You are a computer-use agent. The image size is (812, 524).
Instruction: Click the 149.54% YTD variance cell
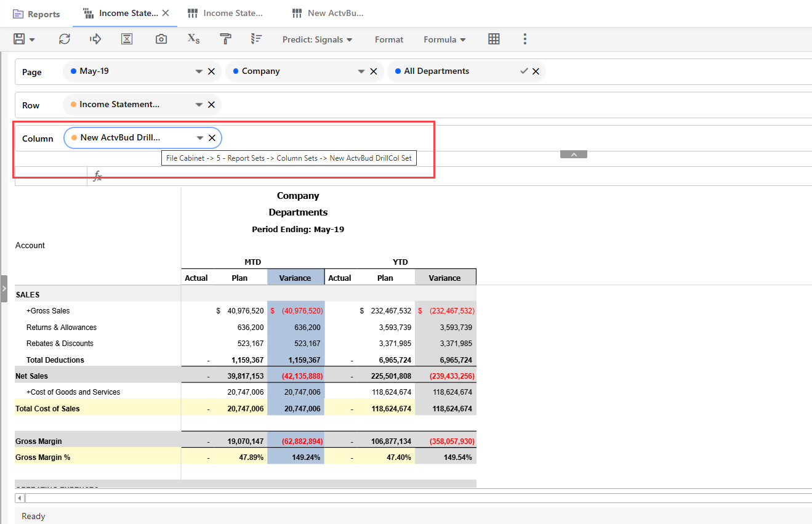point(458,458)
